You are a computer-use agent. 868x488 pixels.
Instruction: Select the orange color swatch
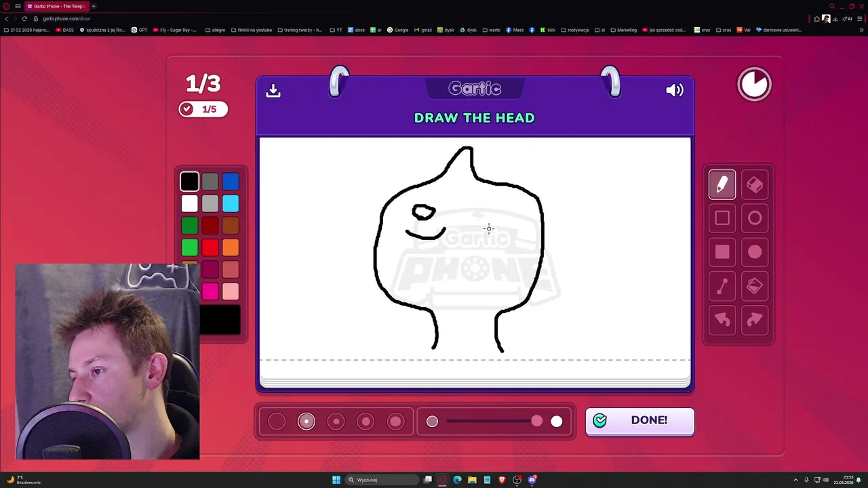tap(231, 247)
